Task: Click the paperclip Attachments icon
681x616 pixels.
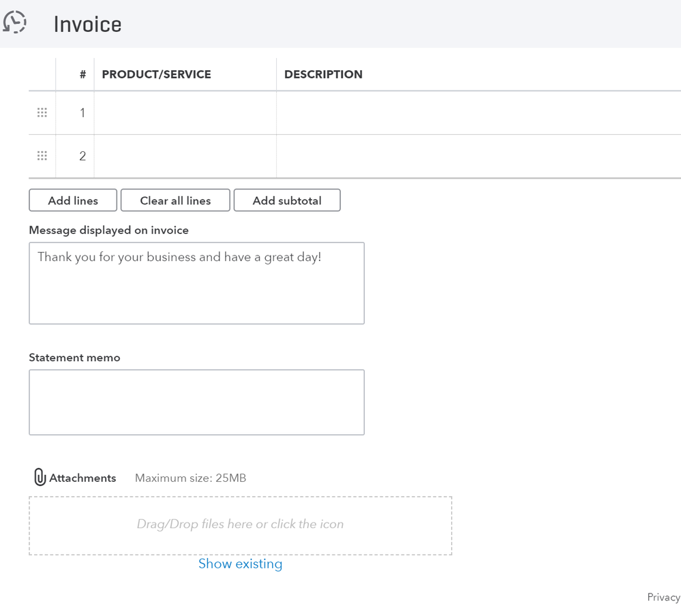Action: point(40,477)
